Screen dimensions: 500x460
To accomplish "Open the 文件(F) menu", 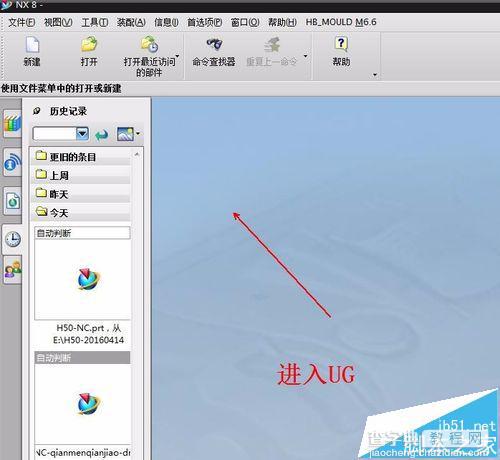I will click(22, 22).
